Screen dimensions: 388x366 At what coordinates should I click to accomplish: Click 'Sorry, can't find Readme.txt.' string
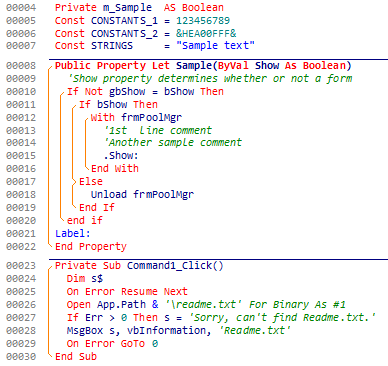point(282,318)
